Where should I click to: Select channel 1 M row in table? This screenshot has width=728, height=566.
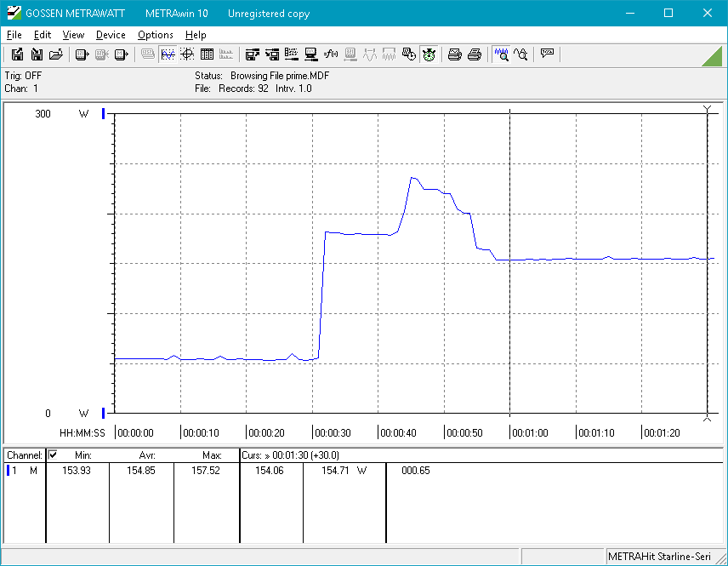point(23,471)
